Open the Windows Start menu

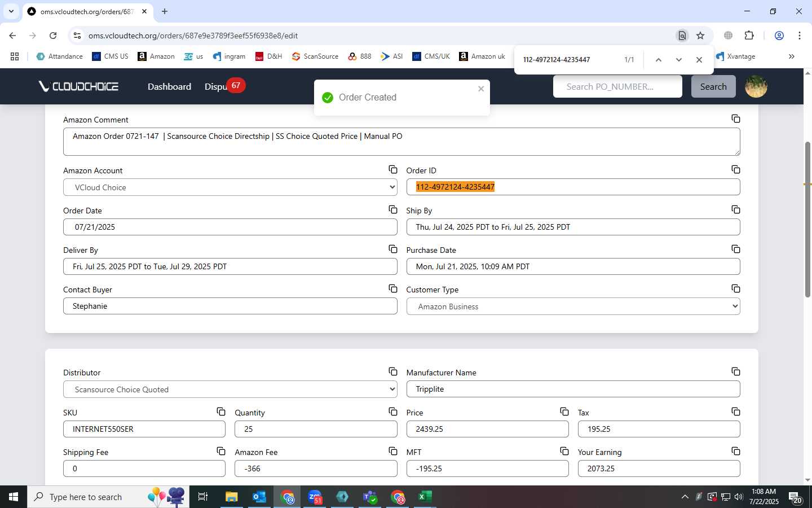[14, 497]
